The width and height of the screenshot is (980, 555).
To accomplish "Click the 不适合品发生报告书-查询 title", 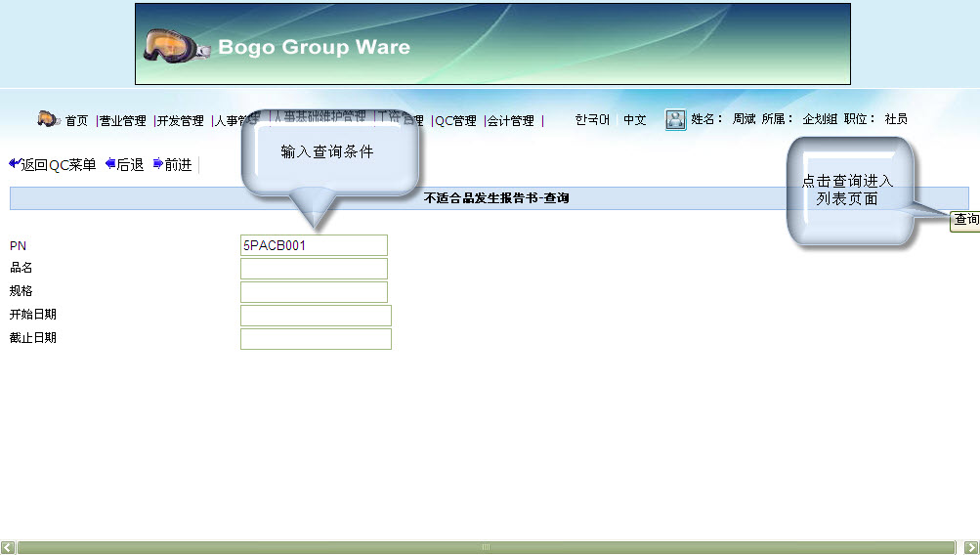I will 496,198.
